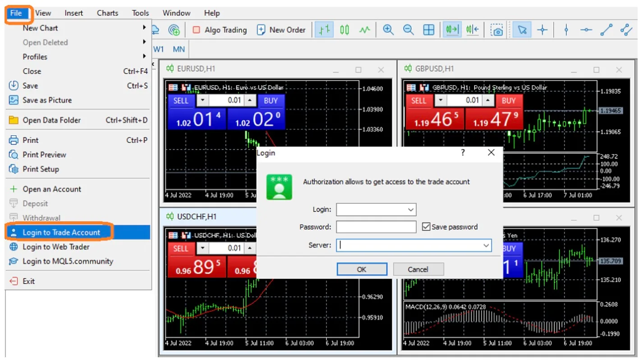Select the equidistant channel tool
This screenshot has height=364, width=643.
click(627, 30)
